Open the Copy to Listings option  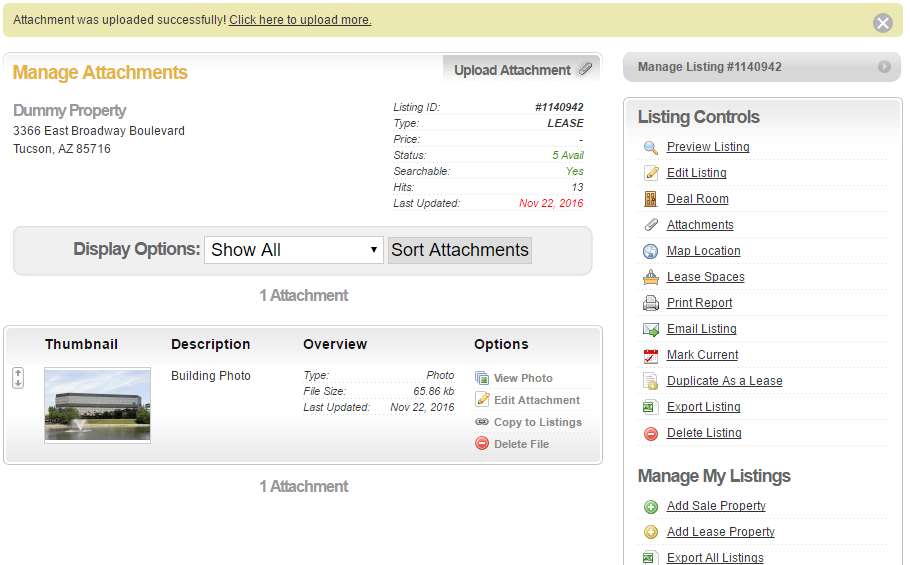pyautogui.click(x=537, y=422)
